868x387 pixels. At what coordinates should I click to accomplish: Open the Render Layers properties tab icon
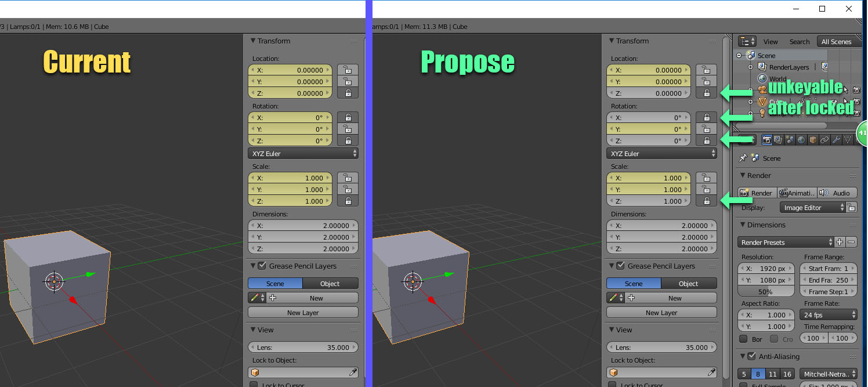778,140
